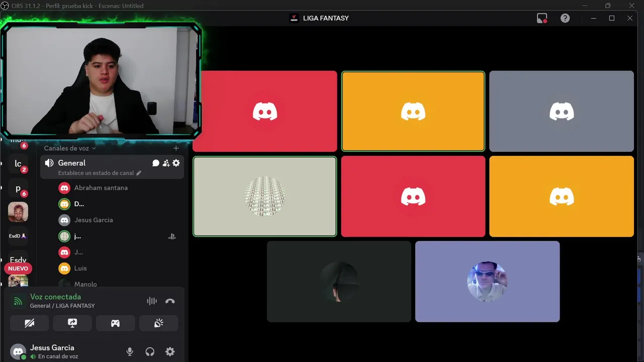The height and width of the screenshot is (362, 644).
Task: Deafen audio with the headphones icon
Action: [150, 352]
